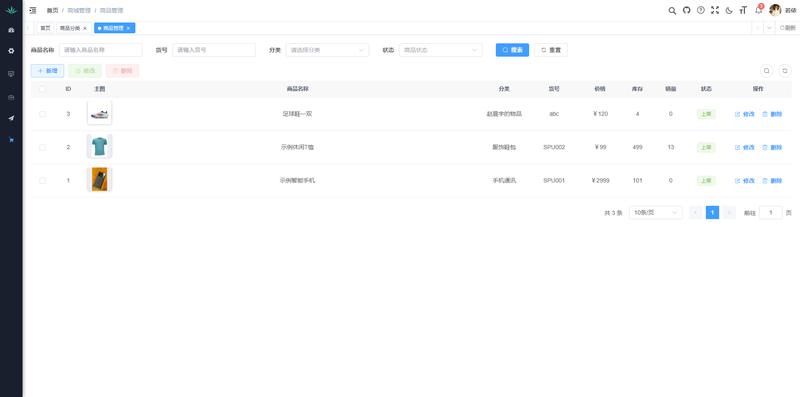
Task: Click 修改 for 示例智能手机 row
Action: (745, 181)
